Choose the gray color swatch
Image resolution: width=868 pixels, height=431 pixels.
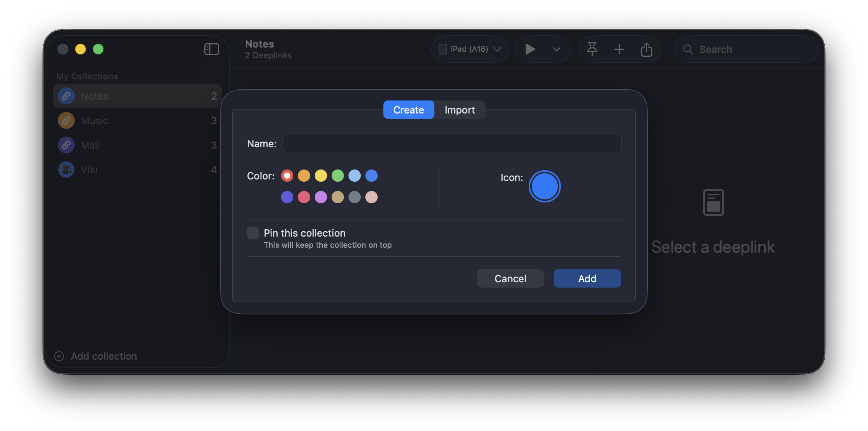tap(355, 197)
